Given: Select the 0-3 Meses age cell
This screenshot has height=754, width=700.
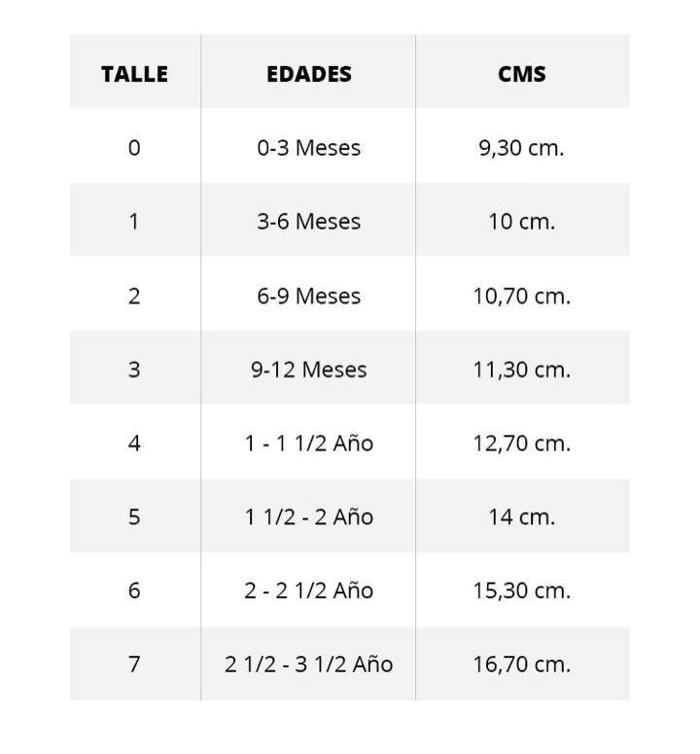Looking at the screenshot, I should tap(308, 148).
